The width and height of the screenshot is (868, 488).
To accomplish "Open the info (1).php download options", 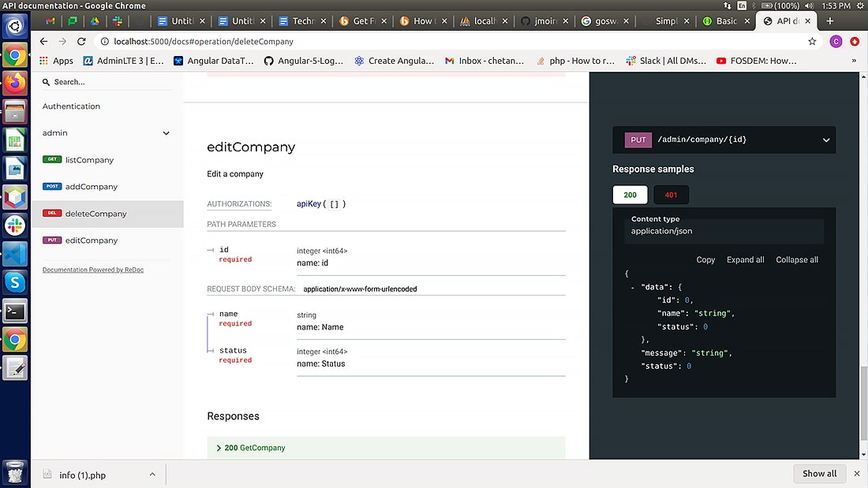I will tap(152, 474).
